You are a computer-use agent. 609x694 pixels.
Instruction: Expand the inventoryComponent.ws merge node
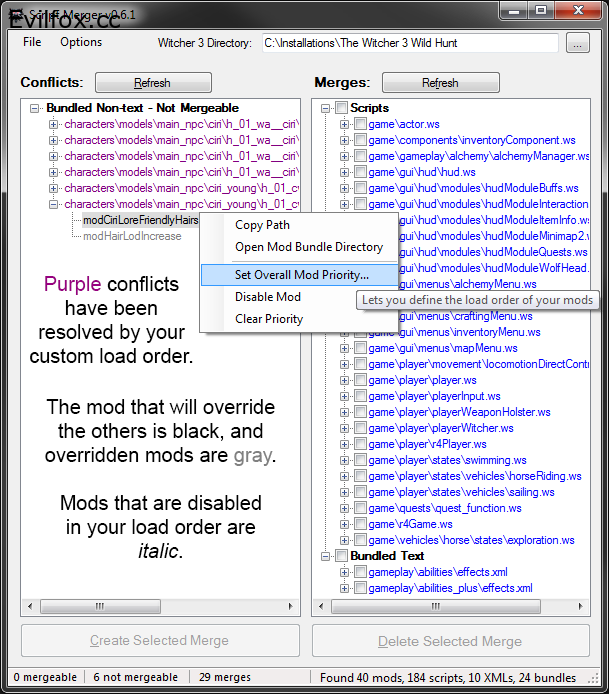(344, 140)
